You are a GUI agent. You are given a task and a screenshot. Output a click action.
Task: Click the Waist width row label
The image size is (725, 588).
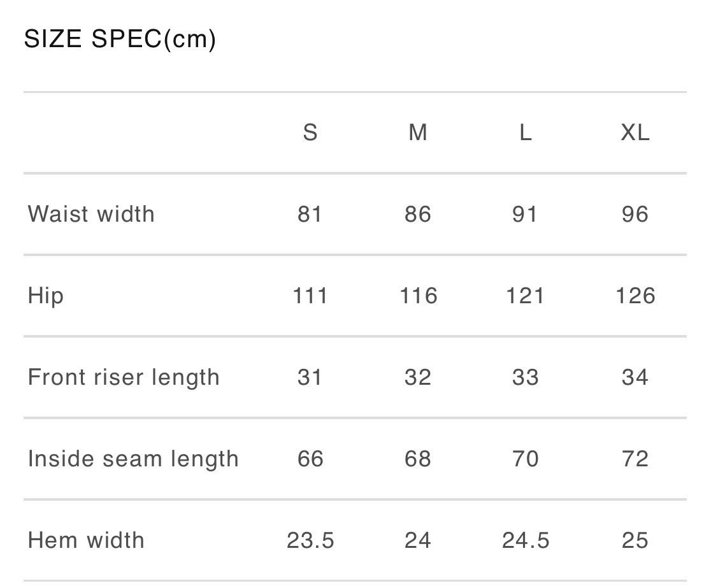point(91,214)
